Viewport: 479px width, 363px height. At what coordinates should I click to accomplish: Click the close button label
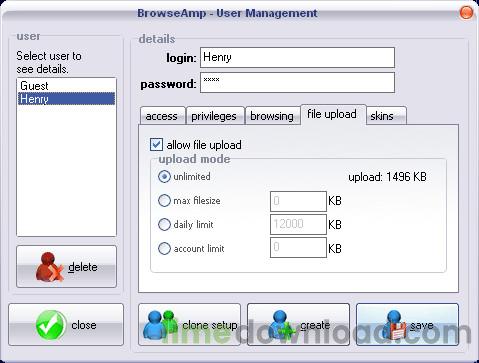[x=84, y=325]
